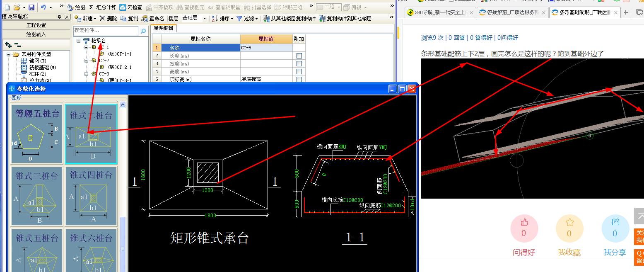Select the 锥式六桩台 thumbnail

click(91, 250)
